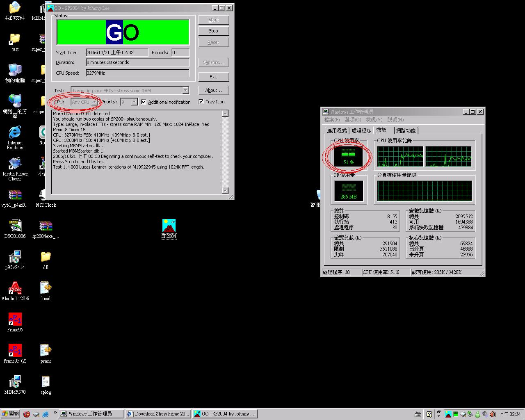Click the keyboard icon in the taskbar
Viewport: 525px width, 420px height.
pyautogui.click(x=418, y=414)
